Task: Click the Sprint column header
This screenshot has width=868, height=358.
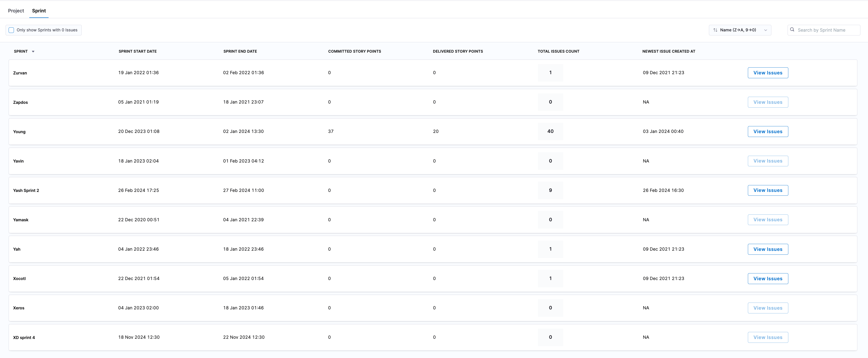Action: 21,51
